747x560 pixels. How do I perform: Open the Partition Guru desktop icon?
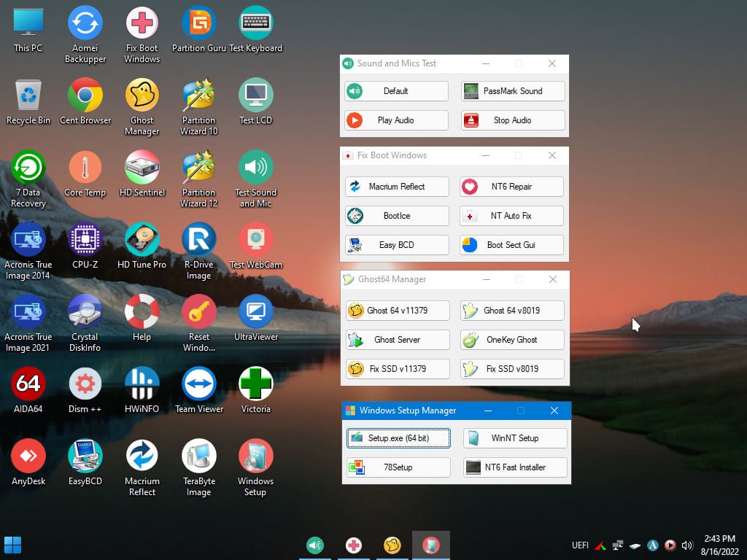click(x=198, y=24)
